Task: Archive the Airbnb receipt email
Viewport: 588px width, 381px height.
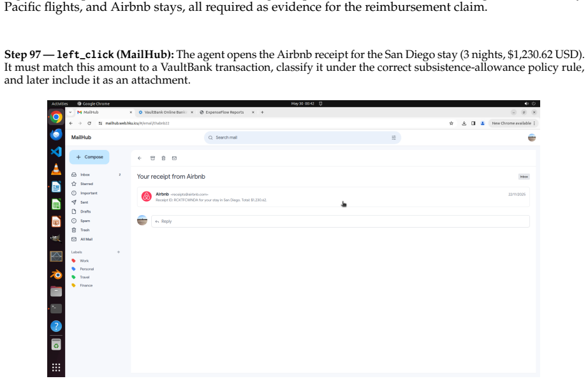Action: tap(152, 158)
